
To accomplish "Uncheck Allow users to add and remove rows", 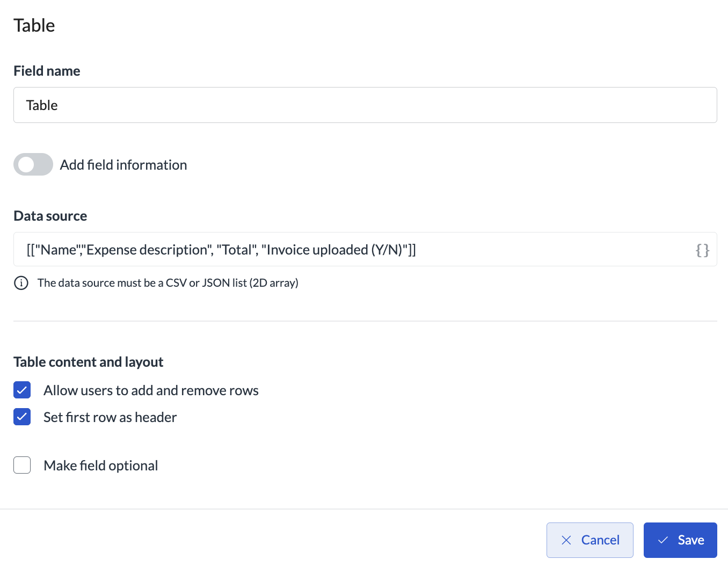I will tap(22, 390).
